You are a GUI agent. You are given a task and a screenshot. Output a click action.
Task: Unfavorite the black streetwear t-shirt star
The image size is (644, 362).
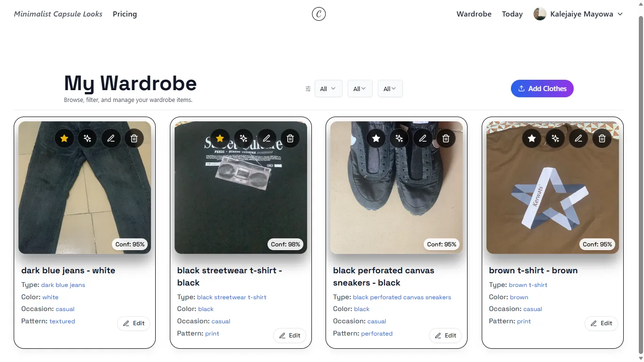click(x=220, y=138)
